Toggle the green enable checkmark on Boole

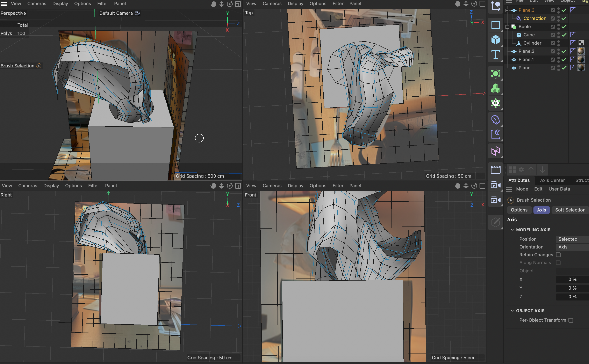click(564, 27)
